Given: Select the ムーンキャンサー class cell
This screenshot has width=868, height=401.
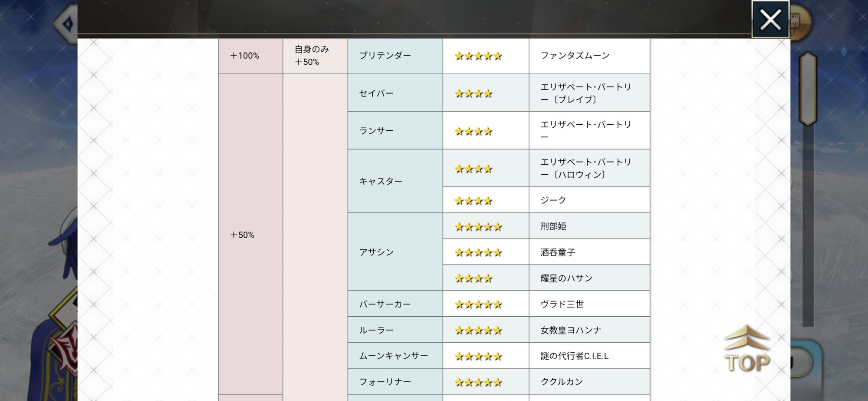Looking at the screenshot, I should tap(395, 356).
